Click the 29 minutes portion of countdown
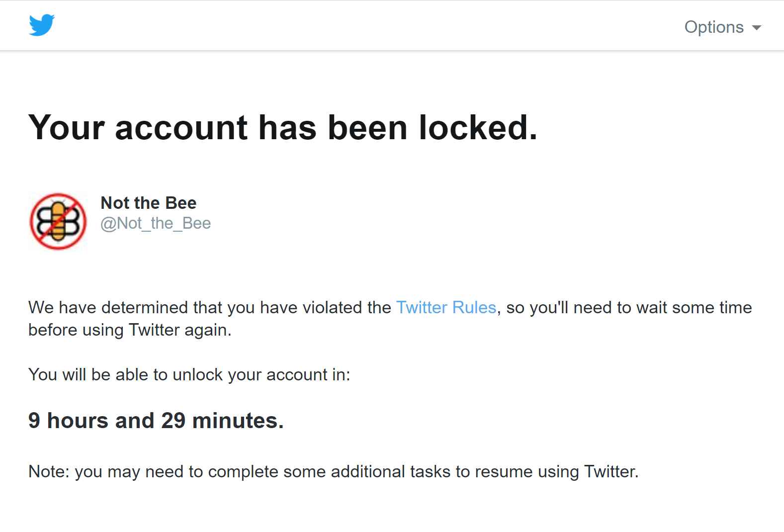Viewport: 784px width, 532px height. 222,421
